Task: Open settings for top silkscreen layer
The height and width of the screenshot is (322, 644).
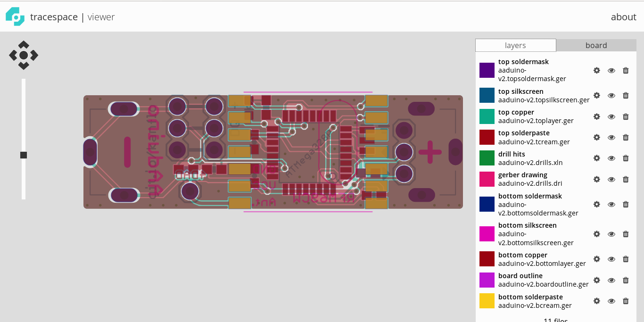Action: [x=596, y=95]
